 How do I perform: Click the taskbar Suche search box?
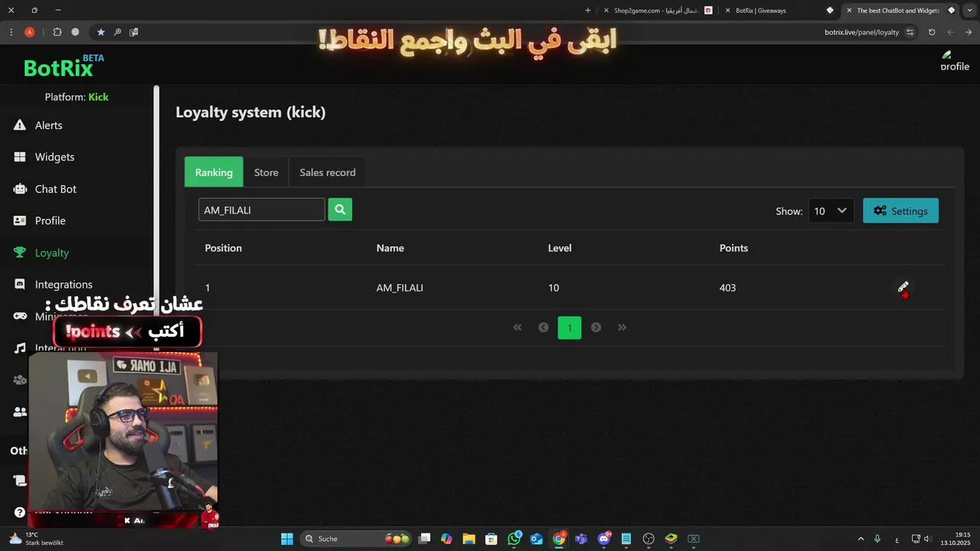[356, 539]
